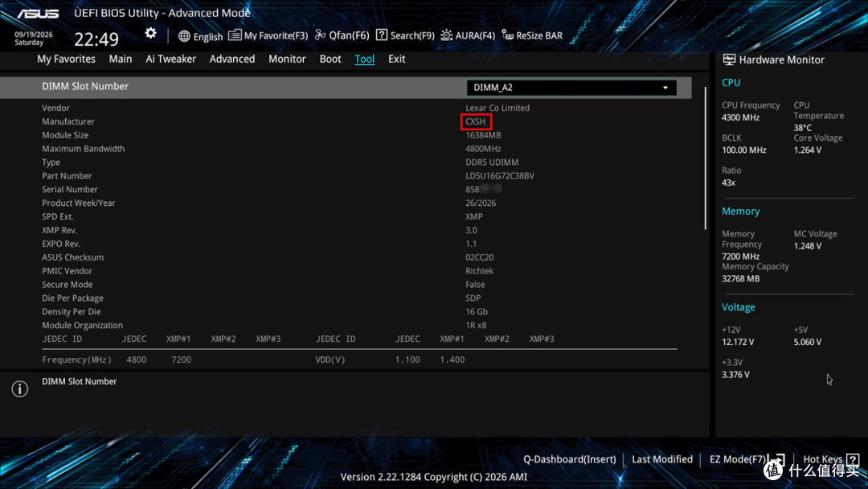
Task: Click Maximum Bandwidth value 4800MHz
Action: tap(483, 149)
